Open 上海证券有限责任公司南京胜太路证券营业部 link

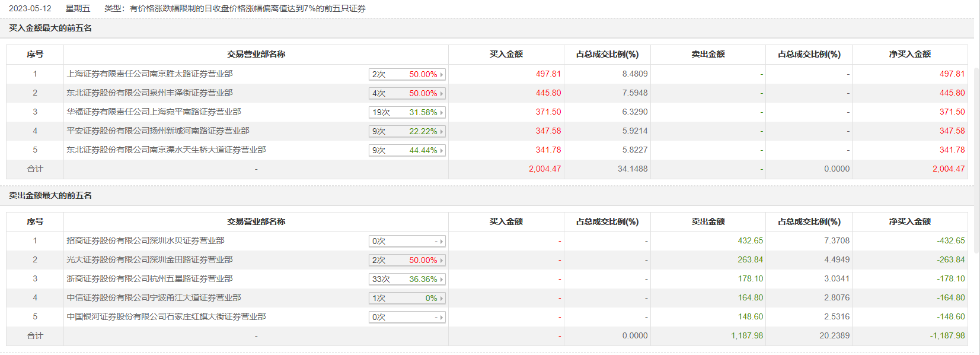click(149, 74)
